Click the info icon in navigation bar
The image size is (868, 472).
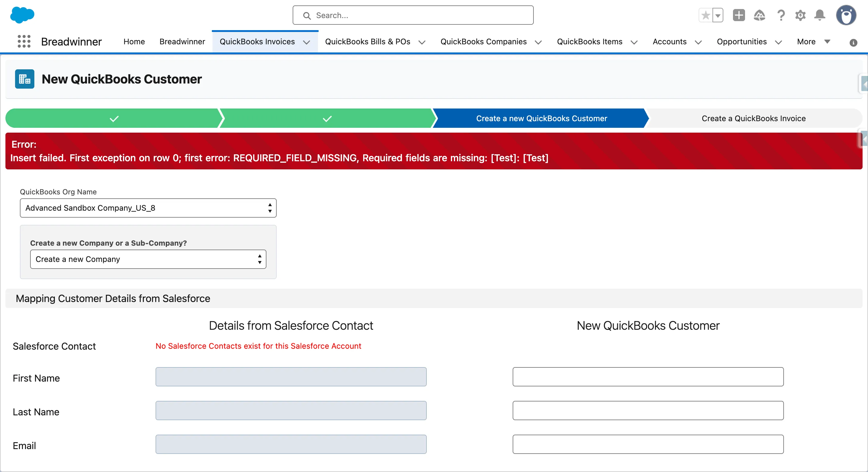coord(853,43)
